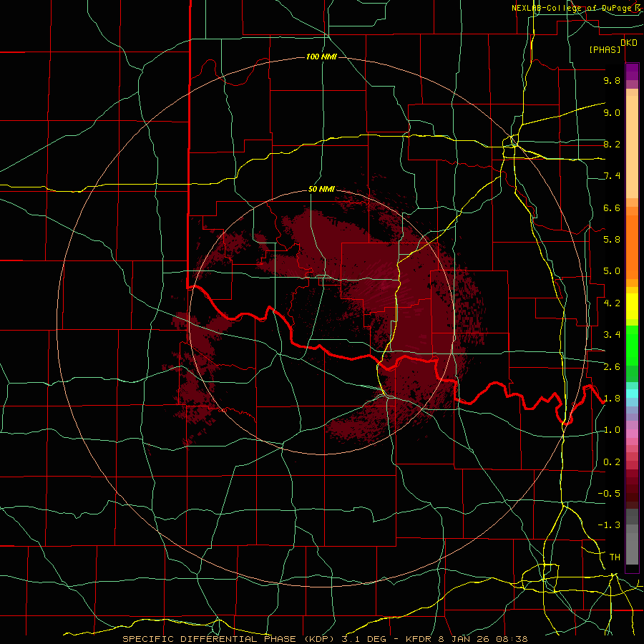Click the 8.2 legend value

click(x=612, y=144)
